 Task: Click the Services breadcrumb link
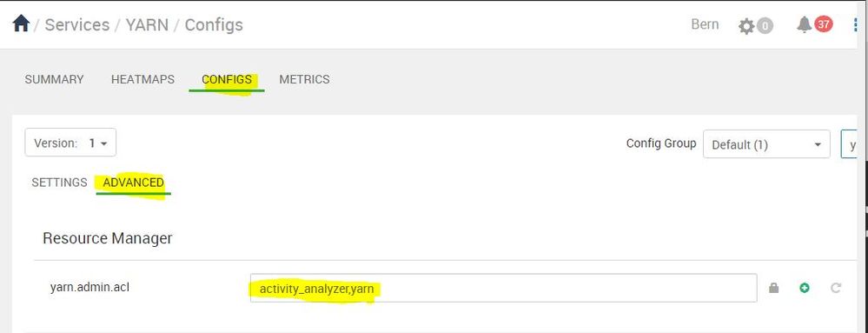(x=77, y=25)
